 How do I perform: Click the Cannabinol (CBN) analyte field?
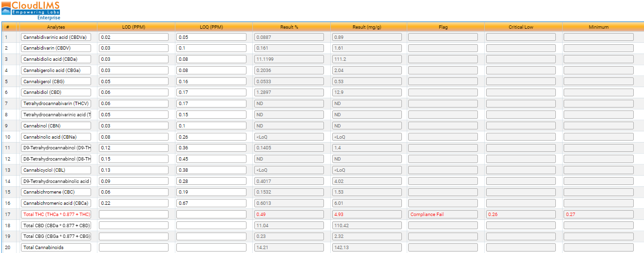(x=56, y=126)
